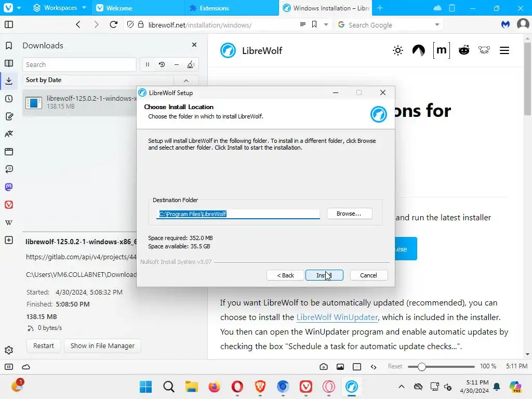The image size is (532, 399).
Task: Show hidden system tray icons
Action: click(x=402, y=387)
